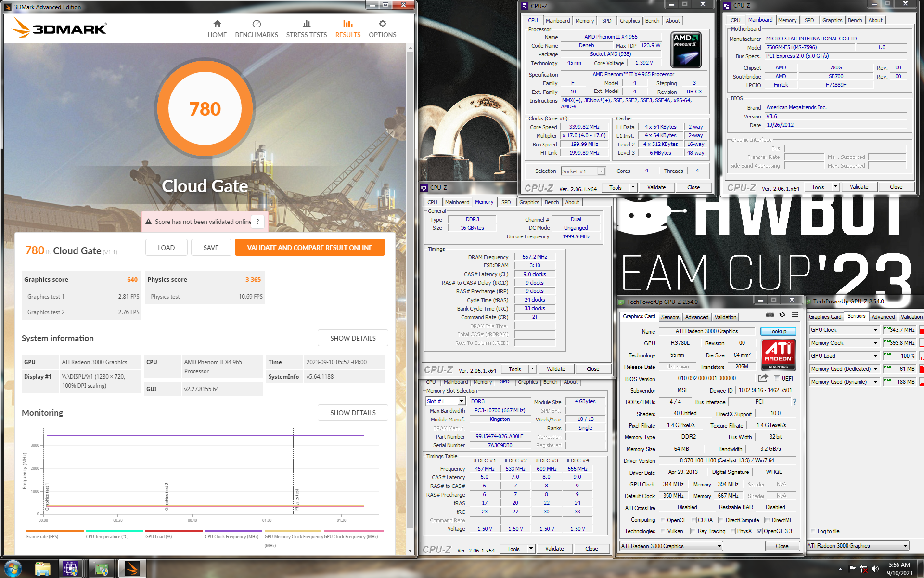
Task: Click SAVE result button
Action: [x=211, y=248]
